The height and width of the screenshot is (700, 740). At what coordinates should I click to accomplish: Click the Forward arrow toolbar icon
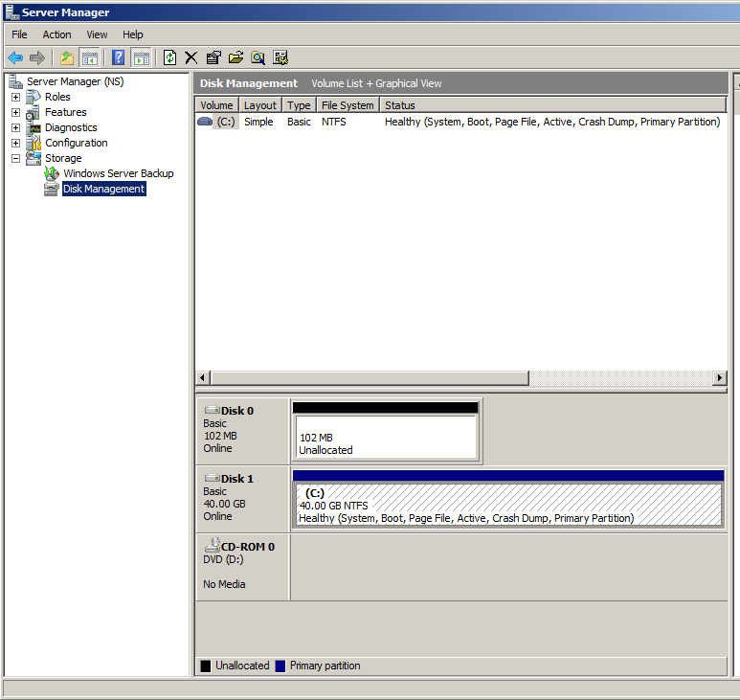[x=36, y=58]
